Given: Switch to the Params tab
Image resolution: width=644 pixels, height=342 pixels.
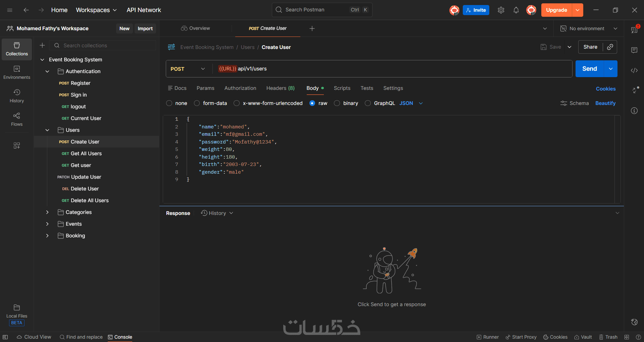Looking at the screenshot, I should coord(205,88).
